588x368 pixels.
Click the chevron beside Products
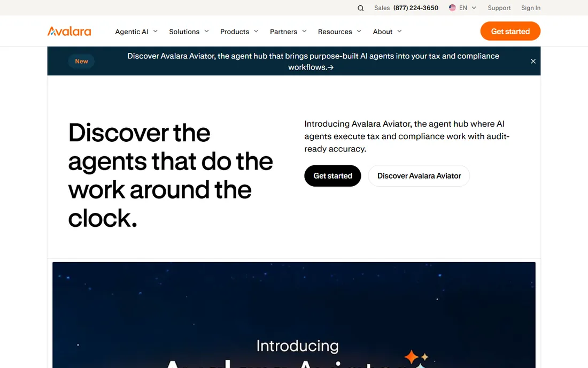(x=256, y=31)
